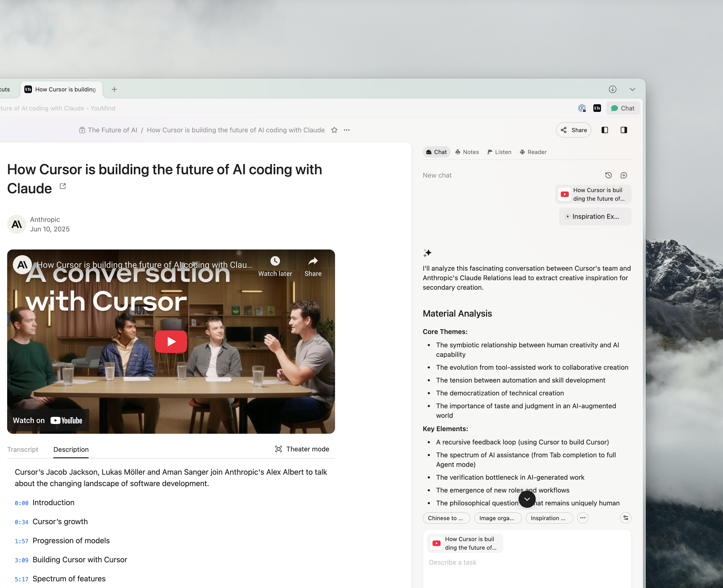Click the downloads icon in tab bar

(612, 89)
